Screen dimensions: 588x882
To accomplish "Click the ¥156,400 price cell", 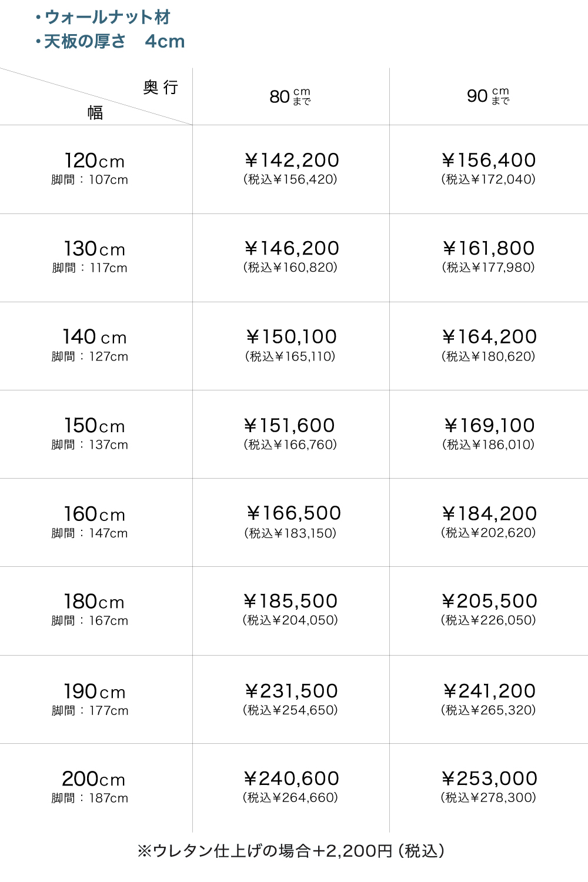I will (x=489, y=161).
